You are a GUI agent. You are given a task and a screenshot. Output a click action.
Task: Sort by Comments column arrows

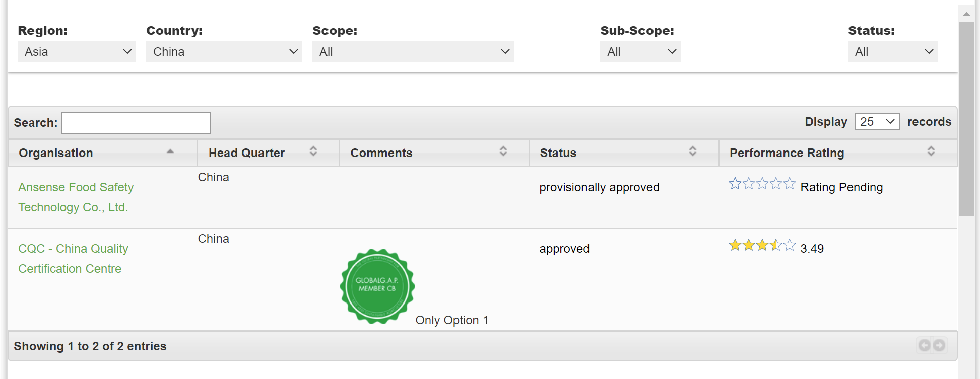tap(503, 151)
